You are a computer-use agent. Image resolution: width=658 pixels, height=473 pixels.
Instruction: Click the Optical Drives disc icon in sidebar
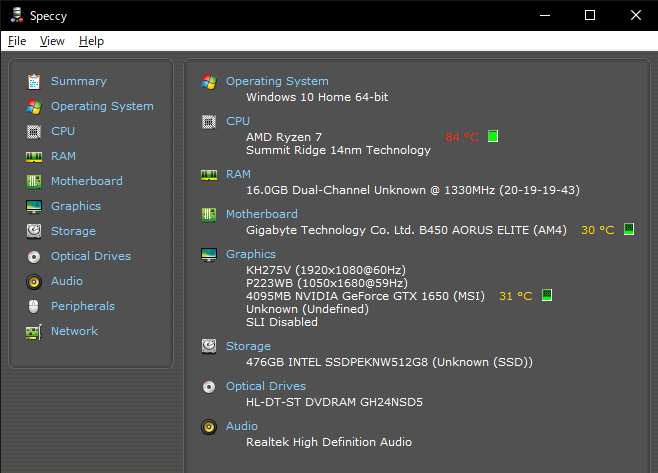34,256
